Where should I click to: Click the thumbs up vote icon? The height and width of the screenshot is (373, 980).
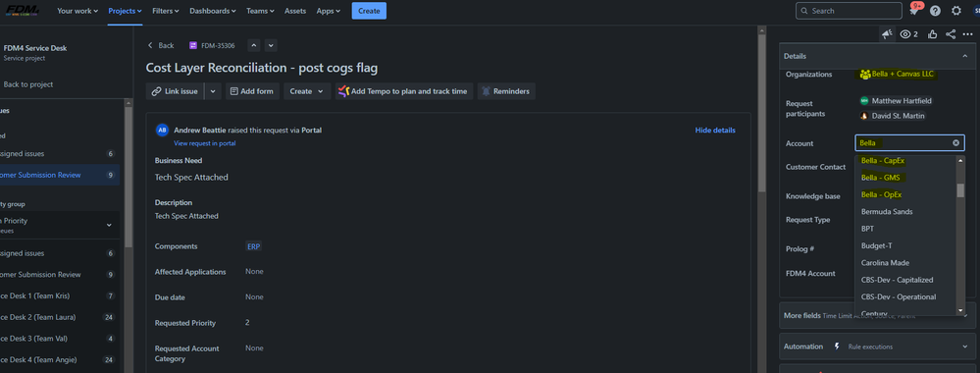(933, 34)
